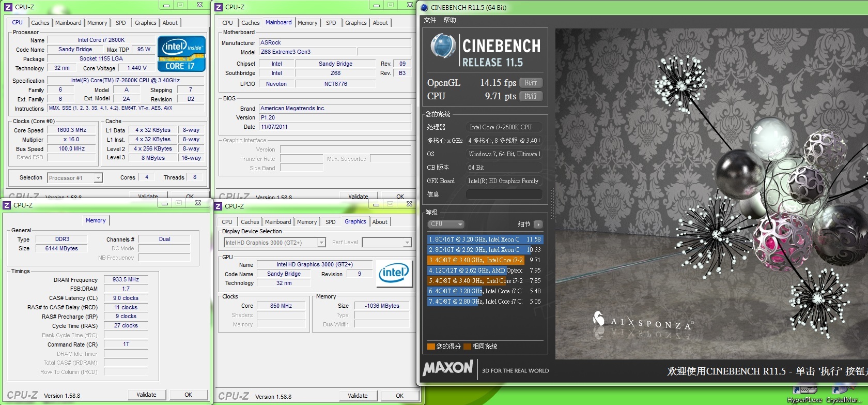Select ranking row 7 scoring 5.06
The width and height of the screenshot is (868, 405).
485,302
